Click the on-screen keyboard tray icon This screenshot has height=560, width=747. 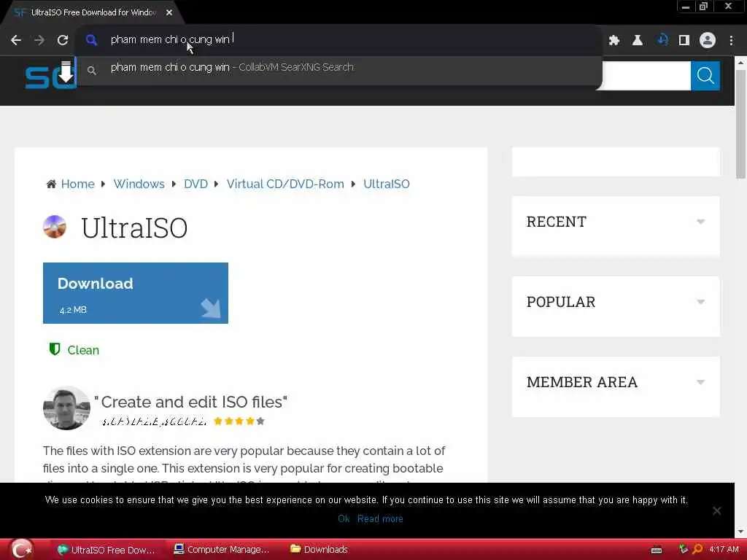click(x=657, y=550)
